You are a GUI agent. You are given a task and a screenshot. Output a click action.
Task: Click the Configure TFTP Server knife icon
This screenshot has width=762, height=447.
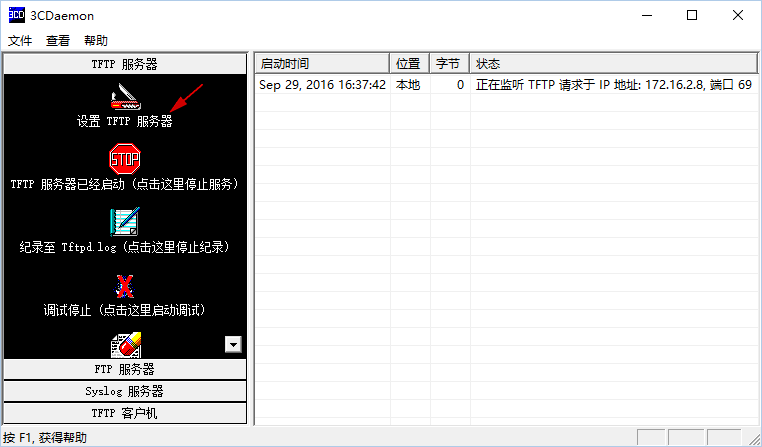[x=125, y=96]
